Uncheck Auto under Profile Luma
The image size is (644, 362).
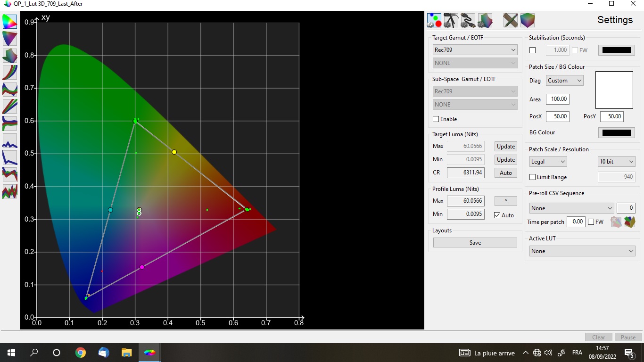tap(497, 215)
